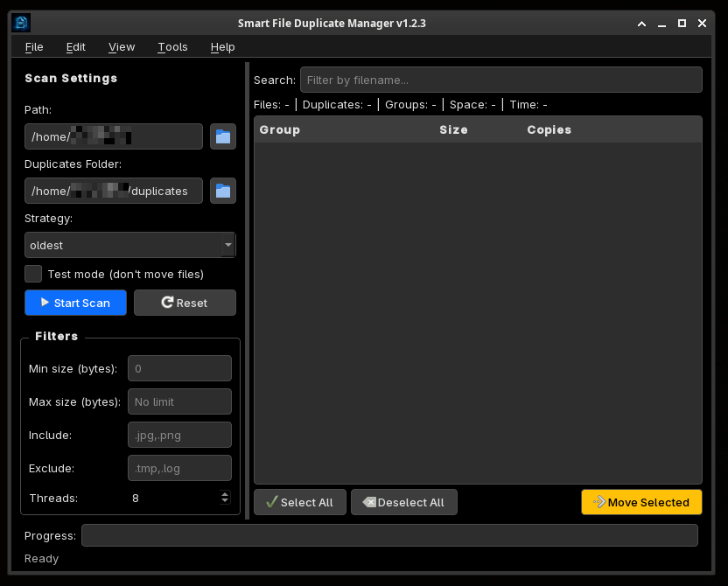Click Move Selected button
The image size is (728, 586).
[641, 502]
